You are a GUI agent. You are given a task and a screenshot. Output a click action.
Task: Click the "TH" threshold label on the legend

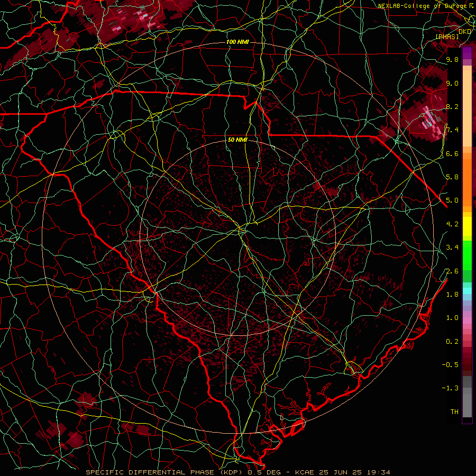click(x=454, y=412)
